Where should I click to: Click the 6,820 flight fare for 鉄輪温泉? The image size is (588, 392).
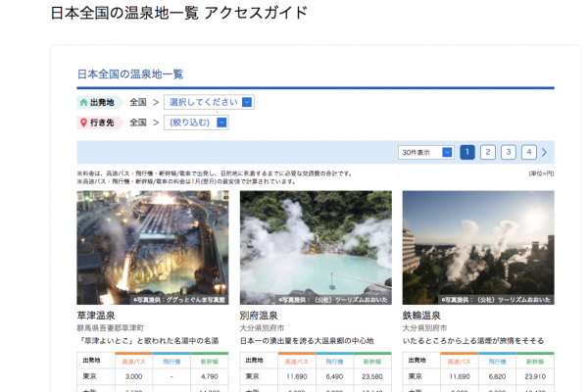point(497,376)
